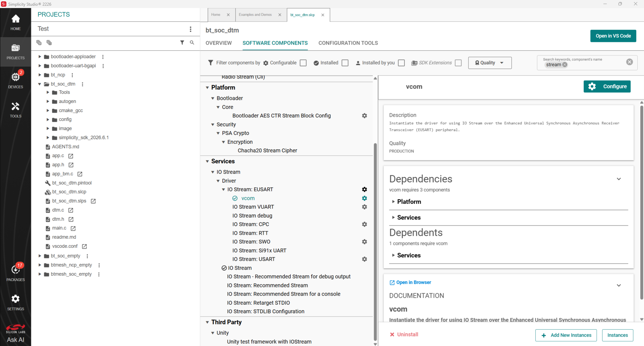Screen dimensions: 644x346
Task: Open the Settings sidebar gear
Action: pyautogui.click(x=15, y=302)
